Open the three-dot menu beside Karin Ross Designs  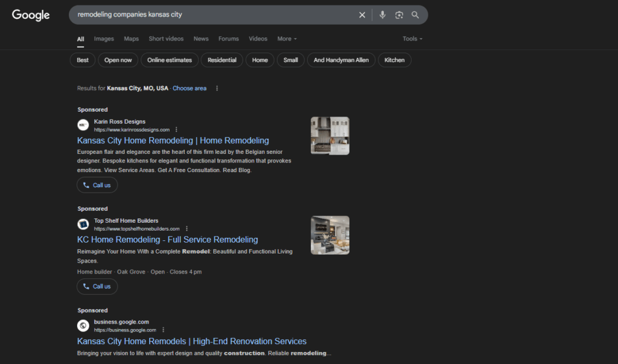(176, 129)
